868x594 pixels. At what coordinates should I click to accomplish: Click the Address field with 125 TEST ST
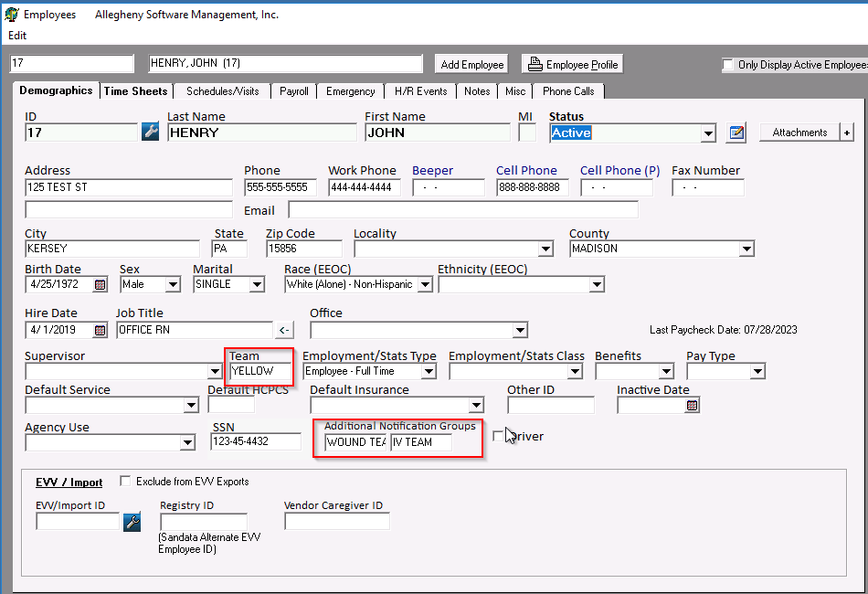[x=129, y=187]
